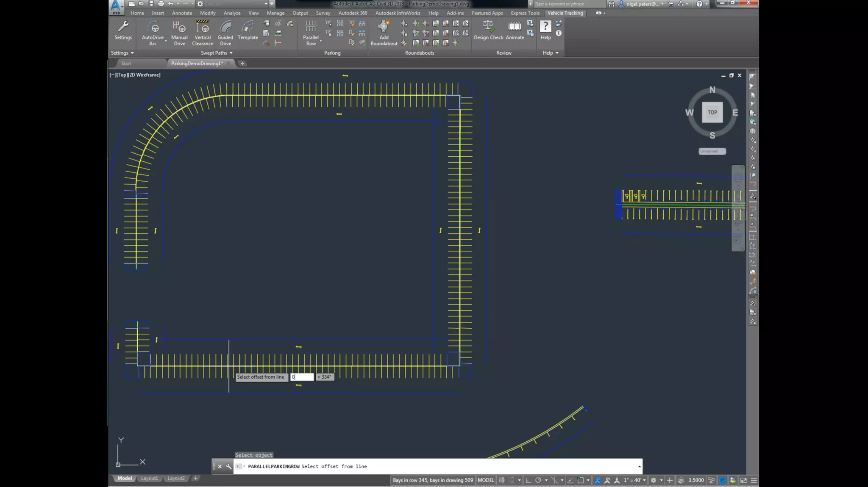Add Roundabout from the ribbon
This screenshot has width=868, height=487.
pyautogui.click(x=384, y=33)
